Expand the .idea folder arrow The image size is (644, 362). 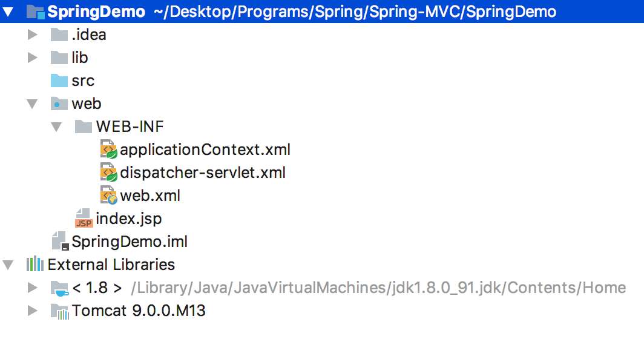[33, 35]
